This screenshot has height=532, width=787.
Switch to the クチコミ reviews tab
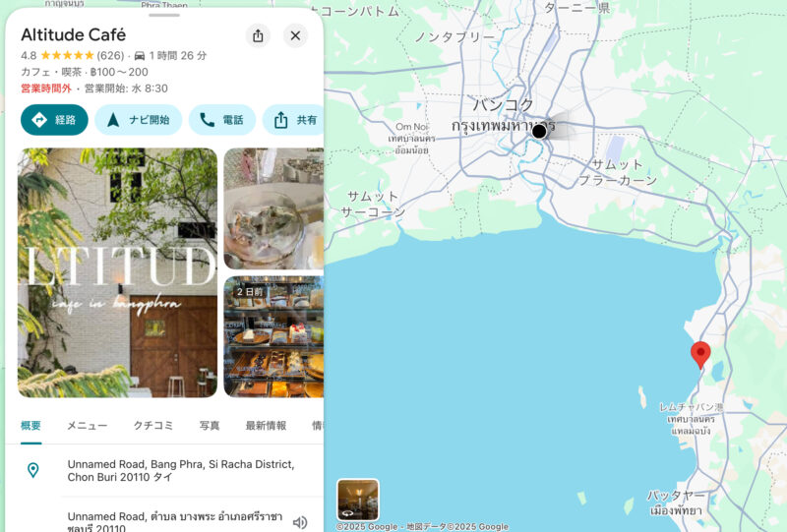[153, 426]
